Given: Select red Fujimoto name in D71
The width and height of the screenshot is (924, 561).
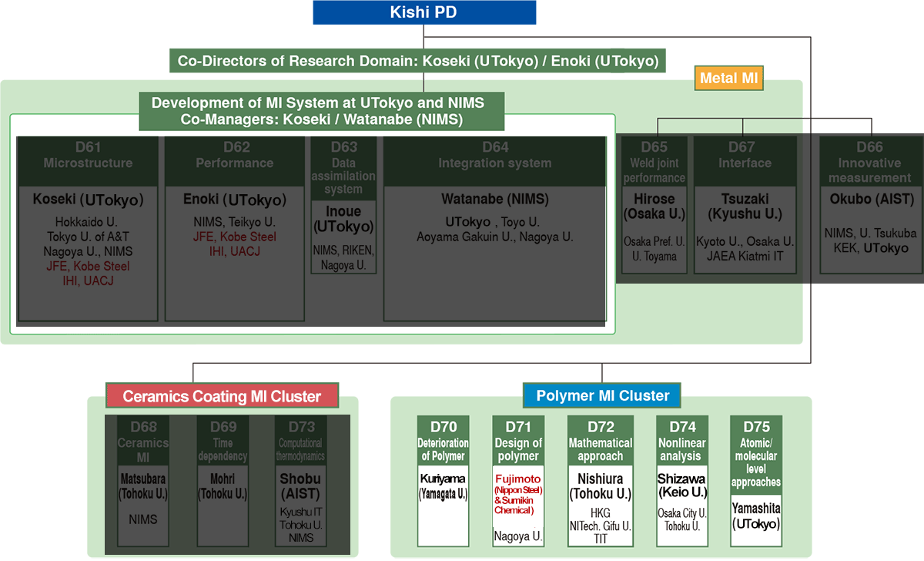Looking at the screenshot, I should pos(518,479).
